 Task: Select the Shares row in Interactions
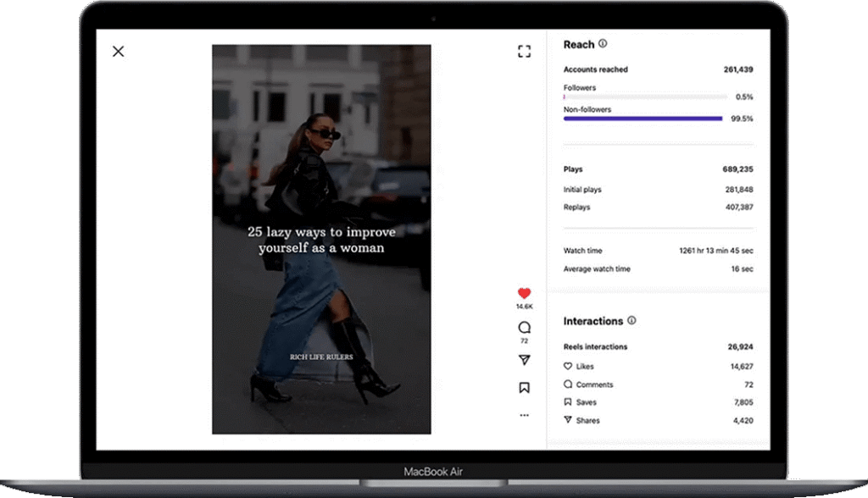coord(658,420)
